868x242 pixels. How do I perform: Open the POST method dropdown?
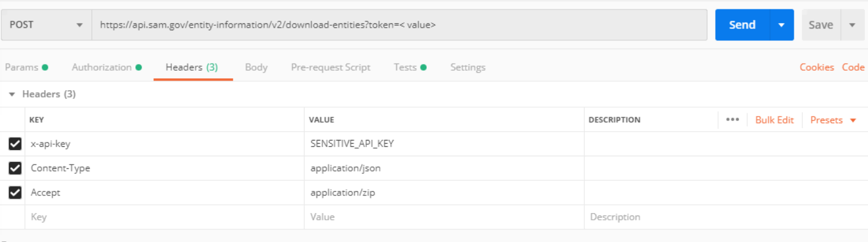click(x=46, y=25)
